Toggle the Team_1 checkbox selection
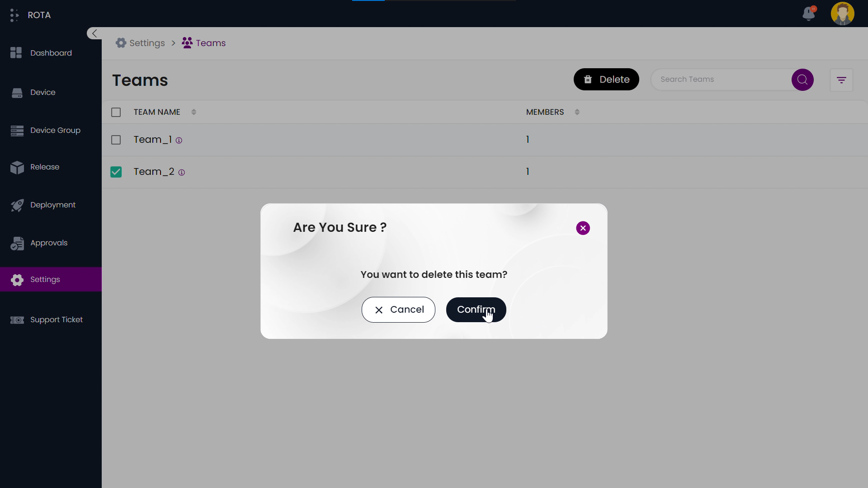The image size is (868, 488). tap(116, 140)
